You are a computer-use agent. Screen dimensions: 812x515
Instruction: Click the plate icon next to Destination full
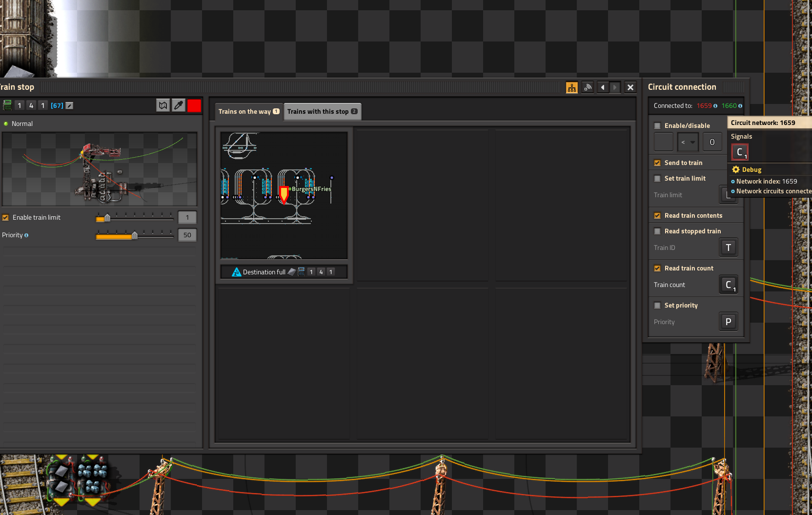tap(291, 272)
